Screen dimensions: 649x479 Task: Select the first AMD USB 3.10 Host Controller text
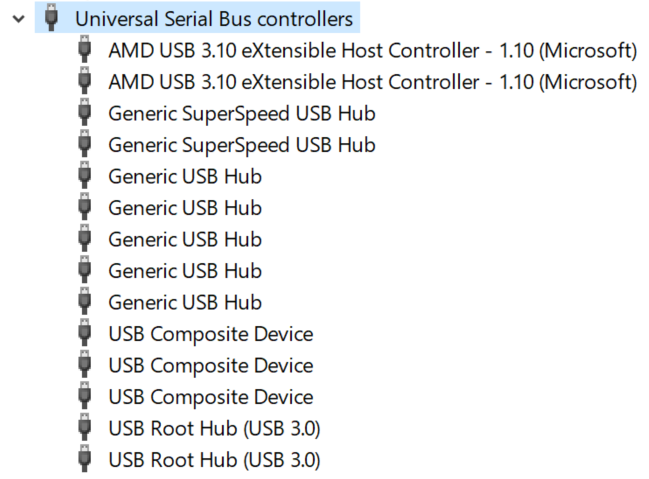pyautogui.click(x=372, y=50)
